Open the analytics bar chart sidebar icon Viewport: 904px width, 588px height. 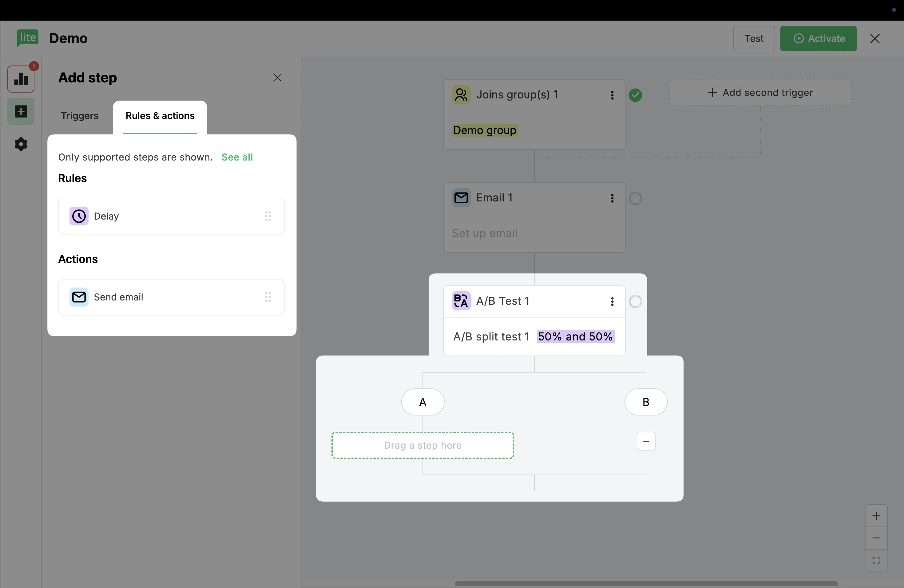21,79
